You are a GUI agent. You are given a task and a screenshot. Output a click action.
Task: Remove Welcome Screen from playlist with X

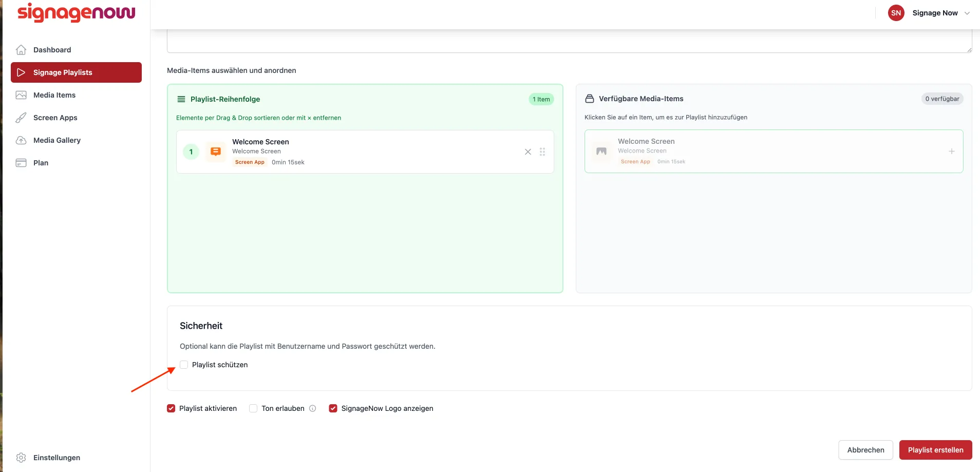click(x=528, y=152)
